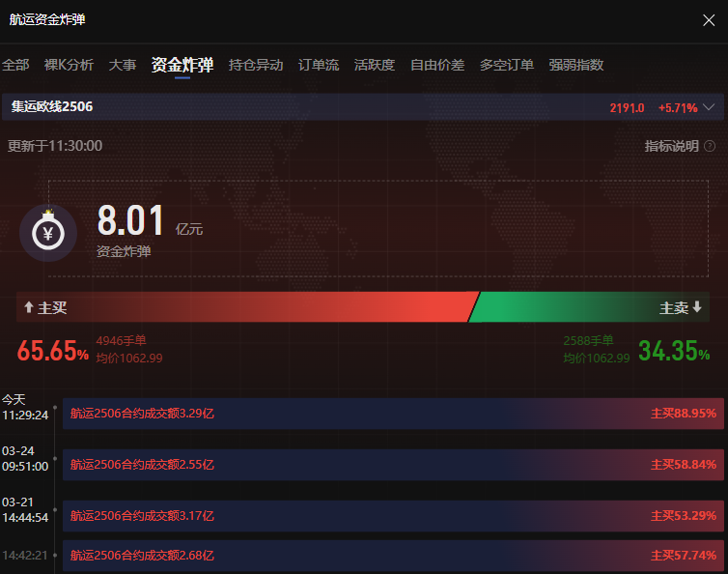The image size is (728, 574).
Task: Select the 大事 tab
Action: pos(123,65)
